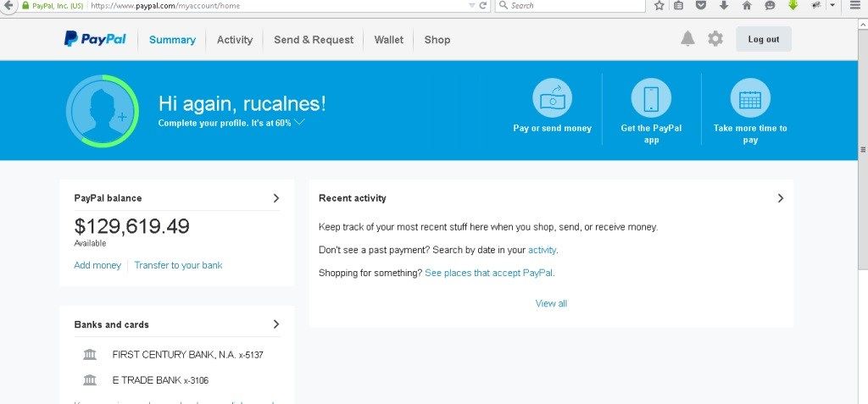Click the Pay or send money icon

[552, 98]
